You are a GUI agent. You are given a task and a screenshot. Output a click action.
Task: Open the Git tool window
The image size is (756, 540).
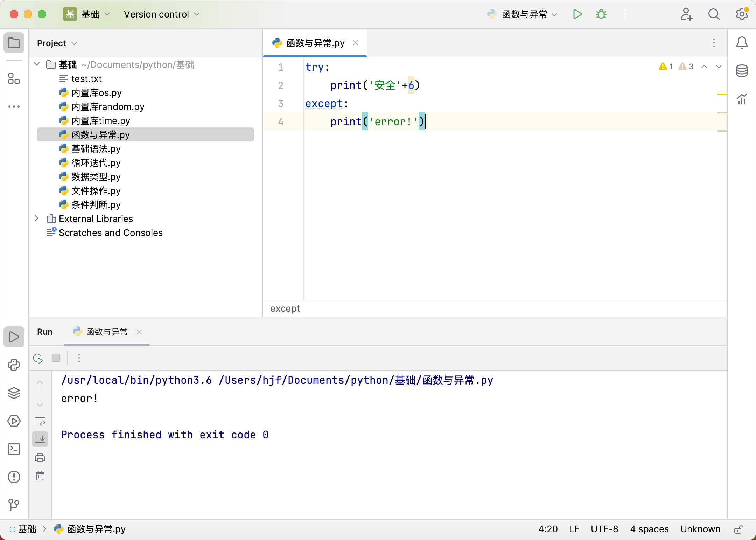pos(14,504)
